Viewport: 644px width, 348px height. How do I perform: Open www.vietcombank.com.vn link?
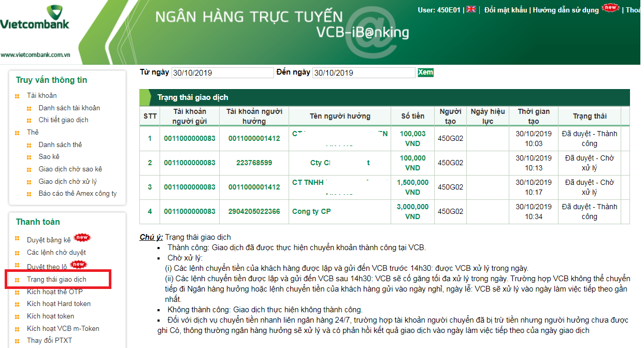click(35, 54)
